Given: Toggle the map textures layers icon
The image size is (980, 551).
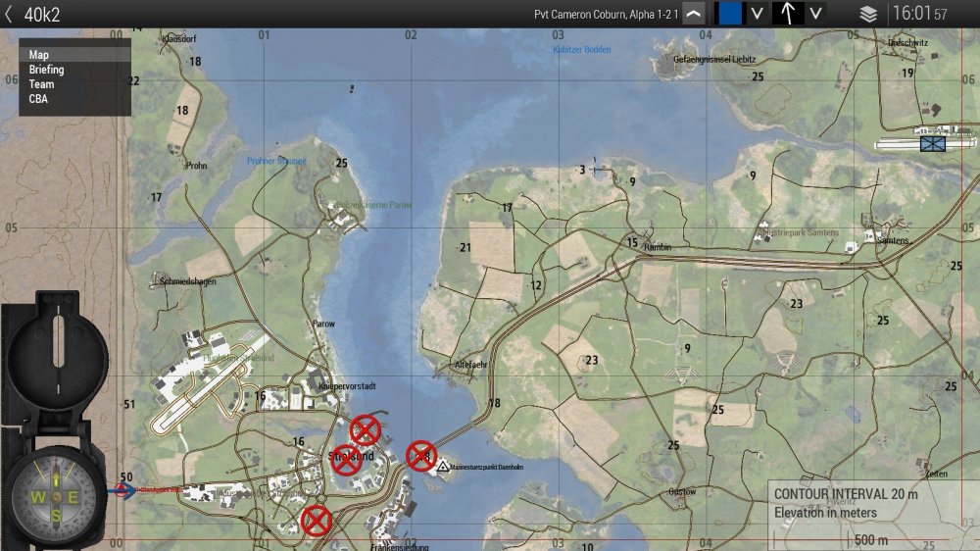Looking at the screenshot, I should [868, 14].
